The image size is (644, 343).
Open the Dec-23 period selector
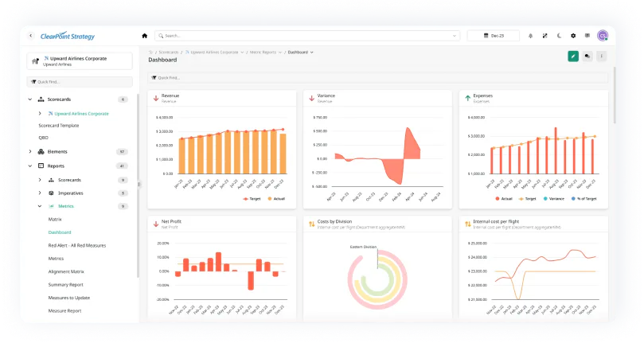click(494, 36)
